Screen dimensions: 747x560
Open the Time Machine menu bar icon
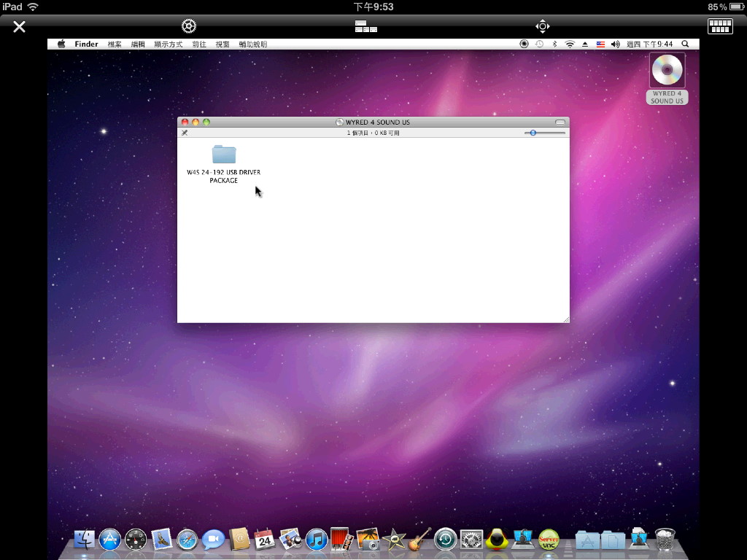point(539,44)
